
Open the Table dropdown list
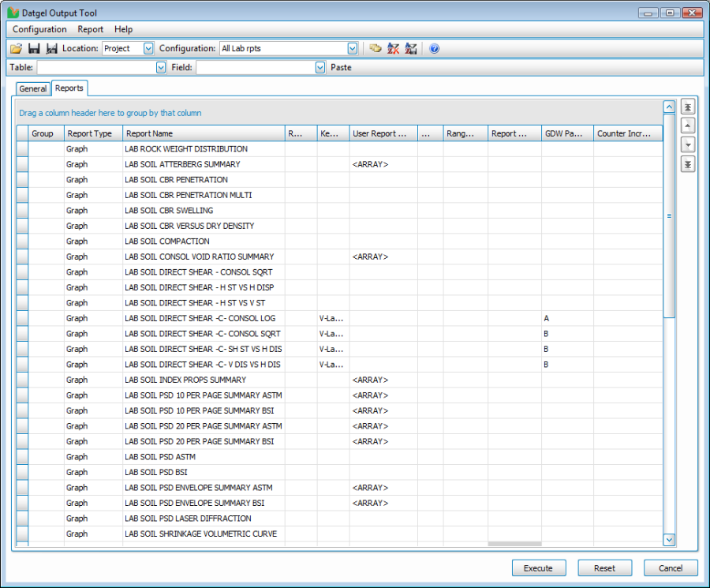(x=161, y=68)
